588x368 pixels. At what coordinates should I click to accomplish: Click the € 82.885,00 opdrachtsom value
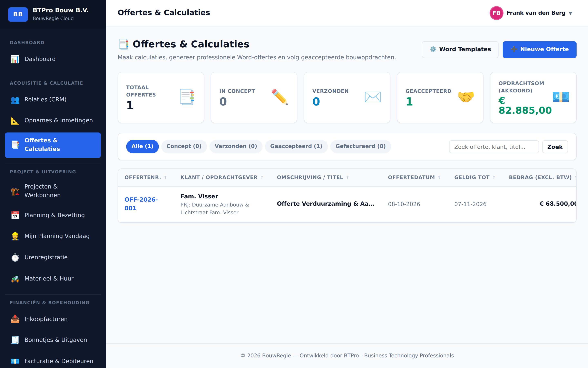tap(525, 106)
